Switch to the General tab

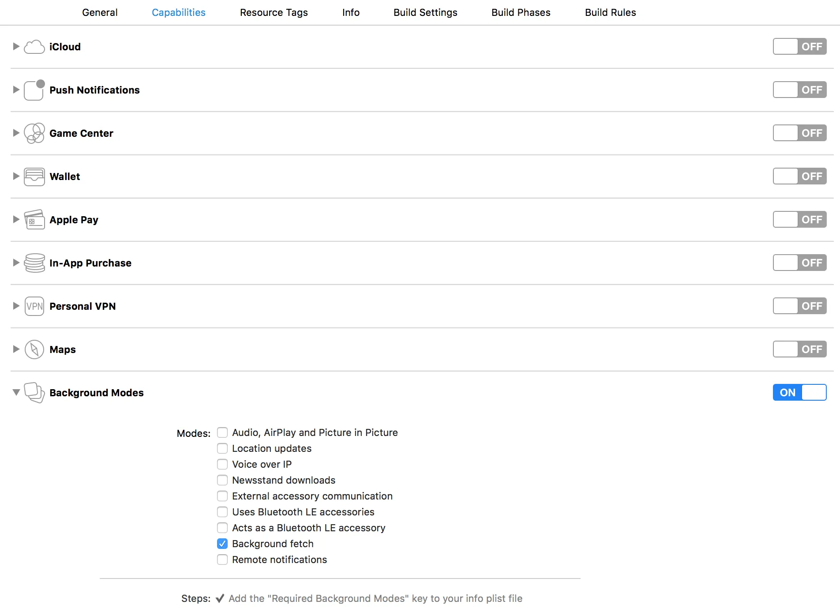100,12
